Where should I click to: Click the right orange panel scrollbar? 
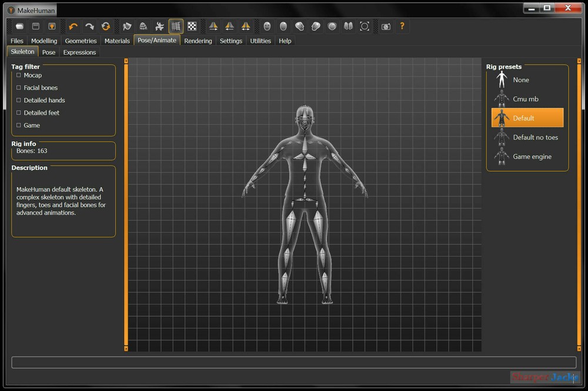click(579, 205)
